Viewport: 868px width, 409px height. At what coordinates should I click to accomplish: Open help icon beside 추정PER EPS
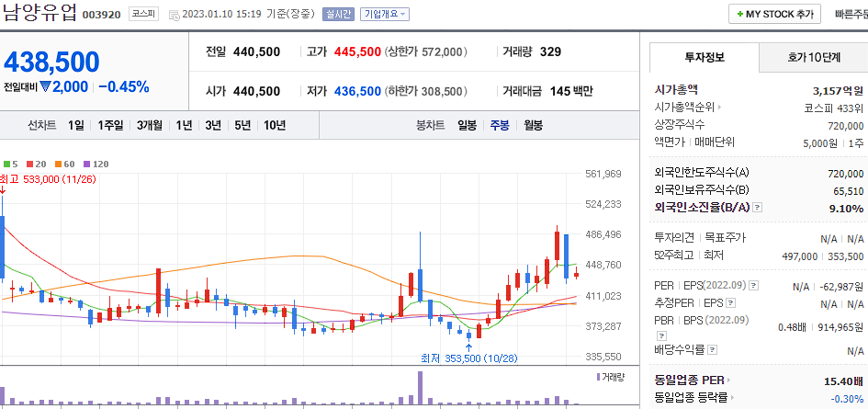731,303
